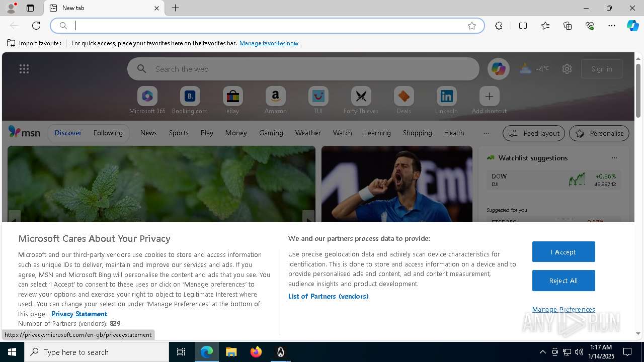Open the Health category
Image resolution: width=644 pixels, height=362 pixels.
point(454,133)
